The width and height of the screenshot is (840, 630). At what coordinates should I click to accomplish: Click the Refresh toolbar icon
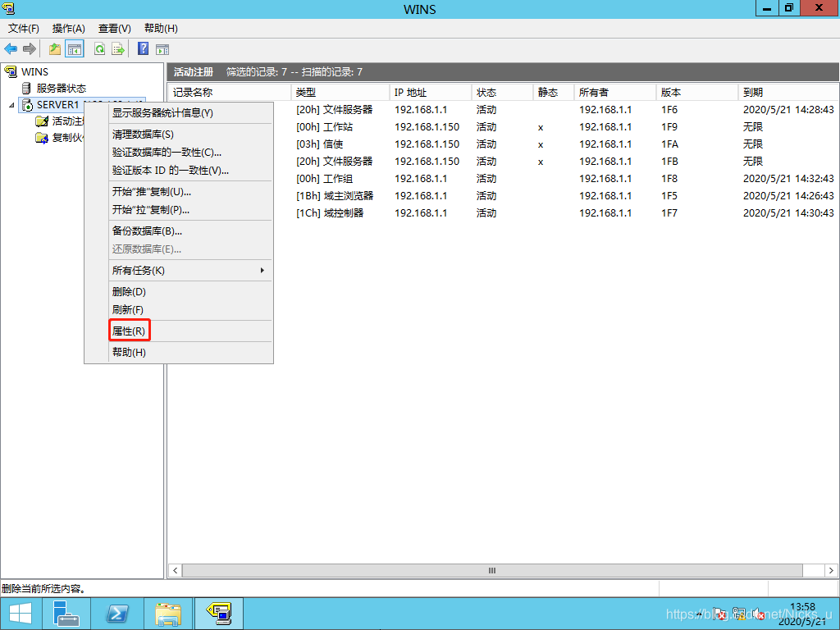99,49
